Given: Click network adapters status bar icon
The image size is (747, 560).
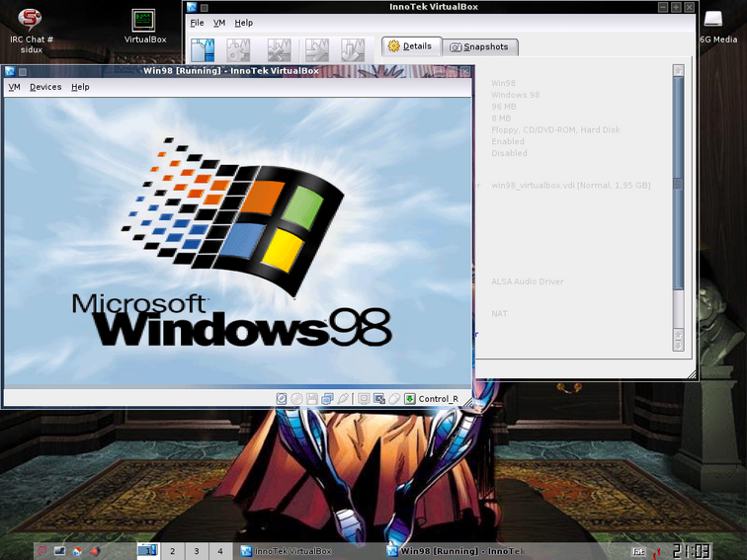Looking at the screenshot, I should pyautogui.click(x=327, y=399).
